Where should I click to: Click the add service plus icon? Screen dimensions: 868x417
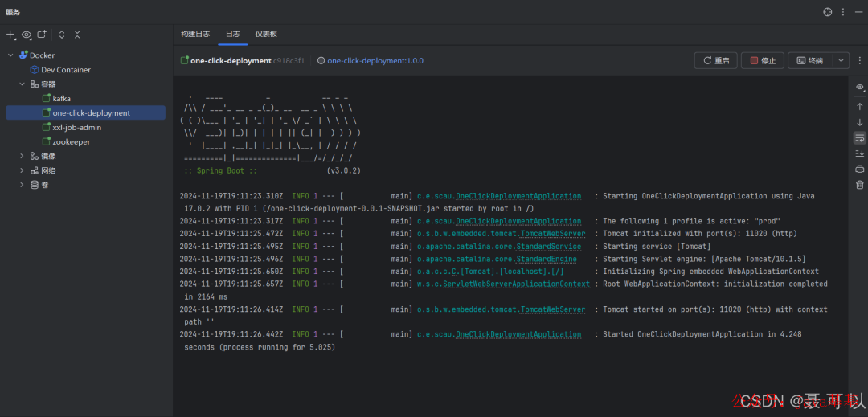[x=10, y=35]
